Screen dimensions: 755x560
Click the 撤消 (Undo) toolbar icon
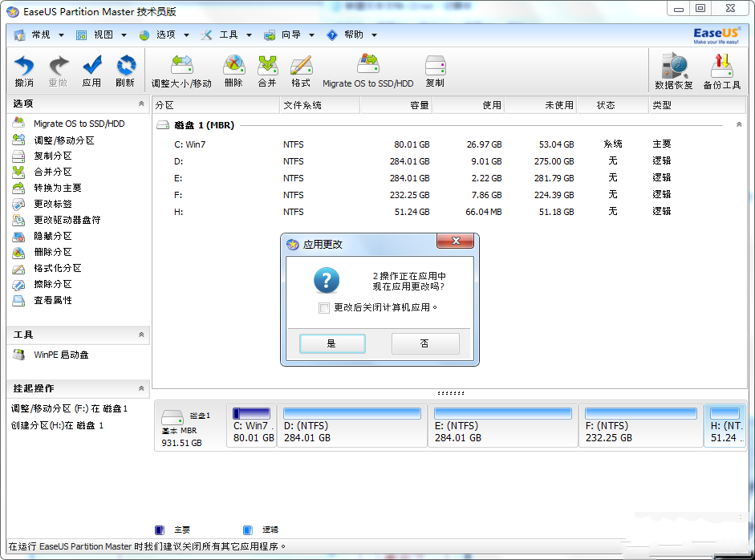click(24, 71)
